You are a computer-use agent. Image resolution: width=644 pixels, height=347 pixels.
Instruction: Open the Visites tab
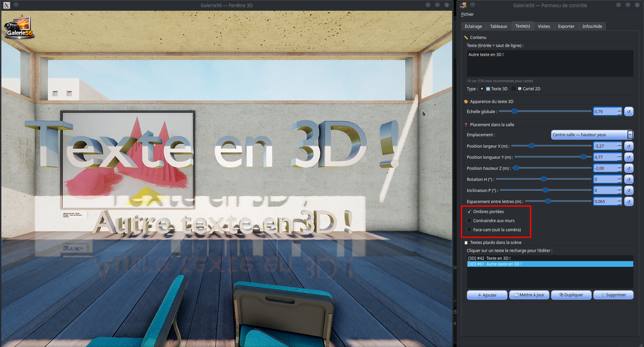pos(544,26)
